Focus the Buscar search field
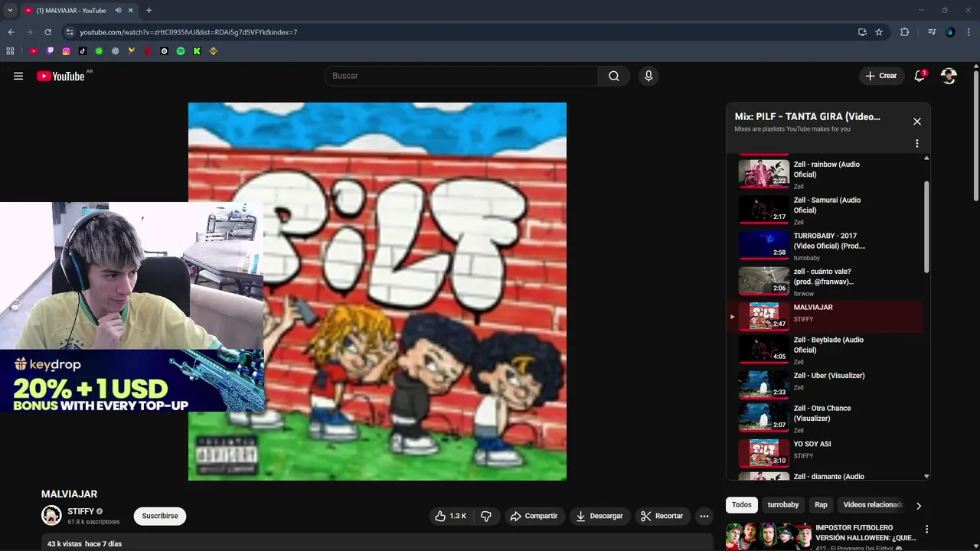The height and width of the screenshot is (551, 980). tap(461, 76)
